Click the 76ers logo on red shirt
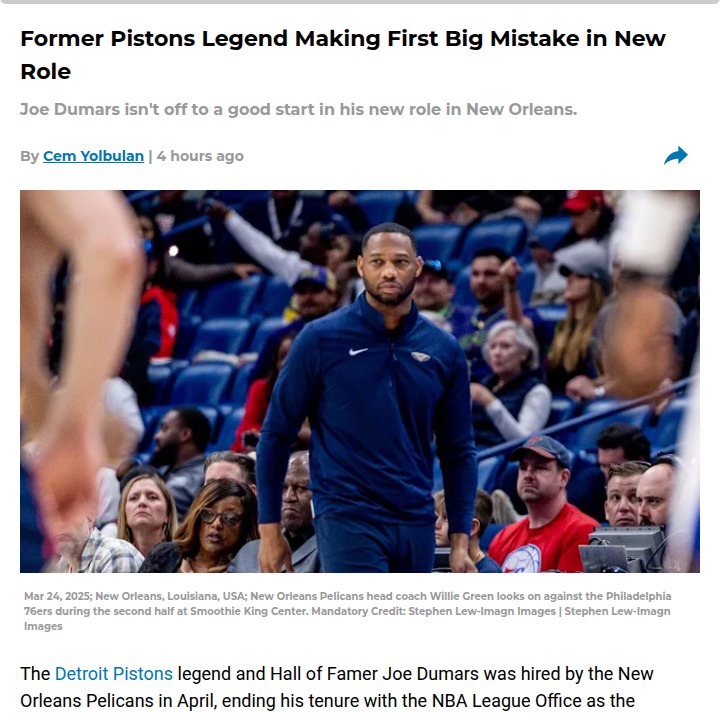This screenshot has width=720, height=720. tap(521, 558)
